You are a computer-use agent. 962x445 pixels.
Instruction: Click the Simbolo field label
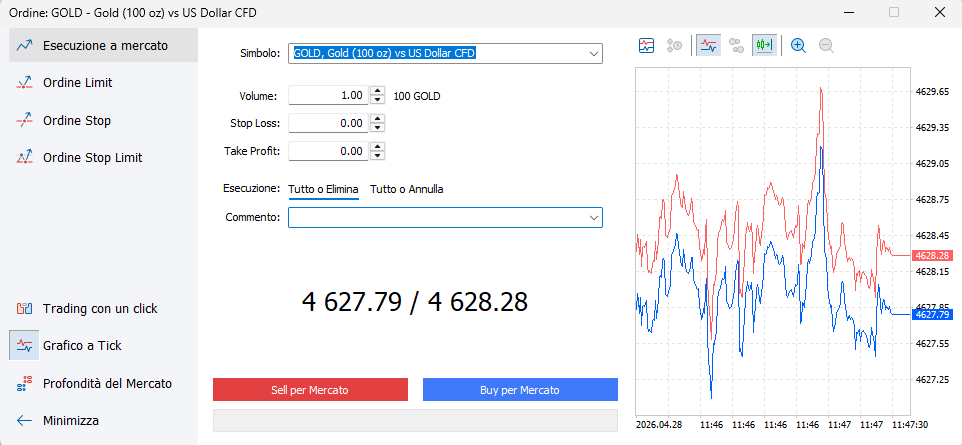(260, 53)
